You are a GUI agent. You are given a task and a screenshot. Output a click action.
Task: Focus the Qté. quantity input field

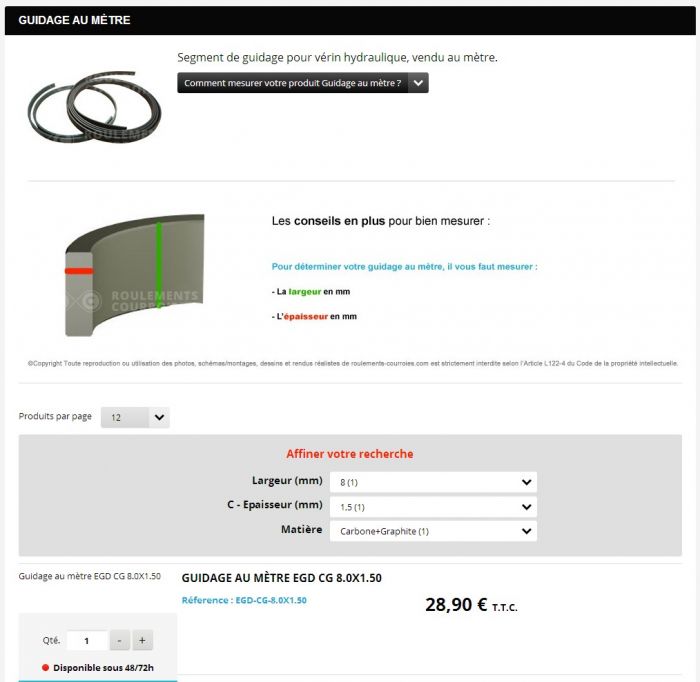(87, 640)
